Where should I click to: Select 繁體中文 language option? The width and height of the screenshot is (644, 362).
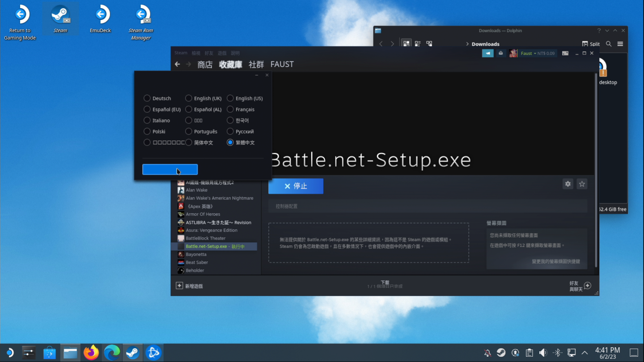coord(241,143)
